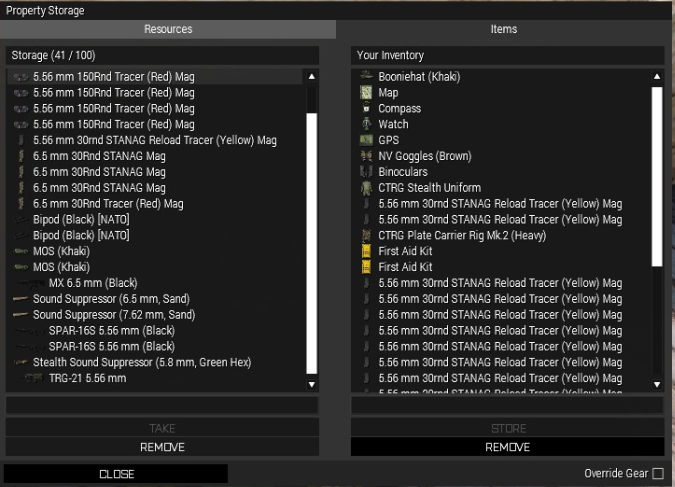Select Booniehat (Khaki) in inventory

click(501, 76)
